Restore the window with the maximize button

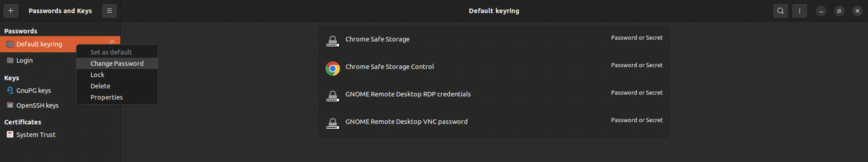(839, 11)
